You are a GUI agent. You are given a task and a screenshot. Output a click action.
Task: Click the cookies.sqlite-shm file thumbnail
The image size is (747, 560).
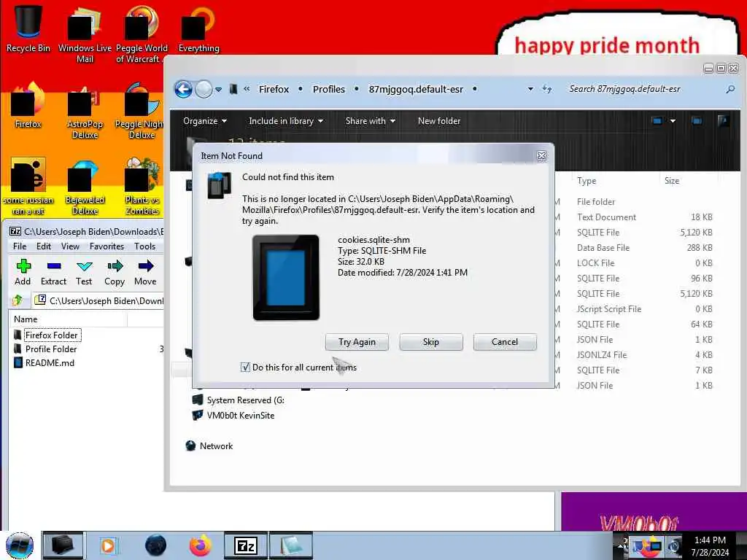(286, 277)
